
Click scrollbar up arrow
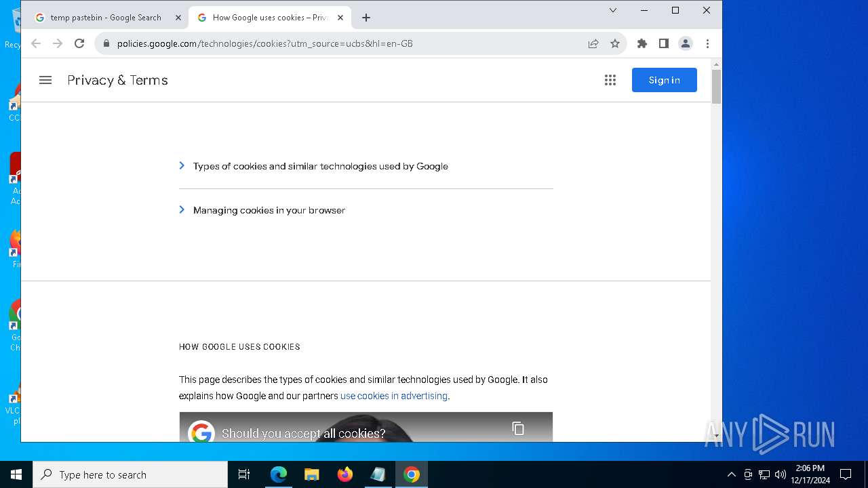pos(716,64)
